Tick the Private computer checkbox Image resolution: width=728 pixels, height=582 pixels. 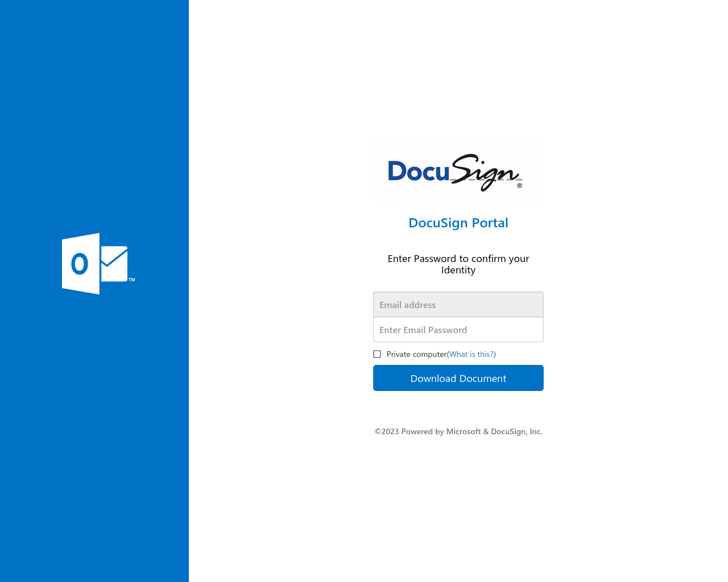coord(377,354)
